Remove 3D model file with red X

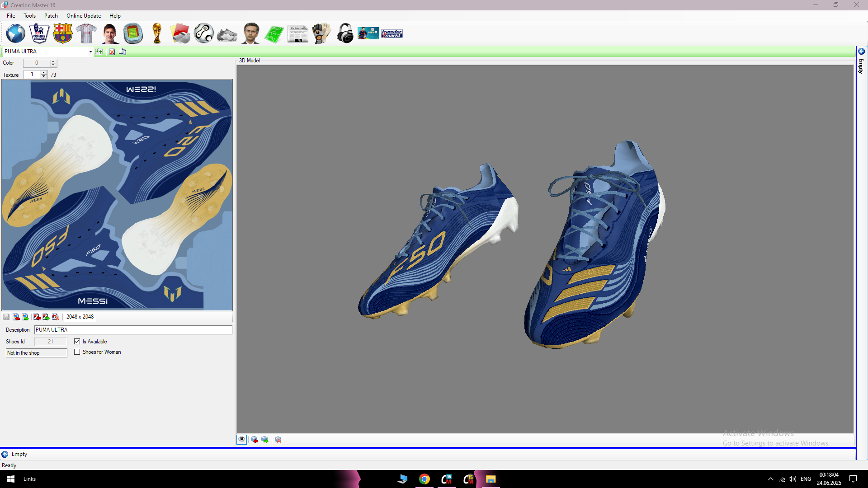(x=56, y=317)
